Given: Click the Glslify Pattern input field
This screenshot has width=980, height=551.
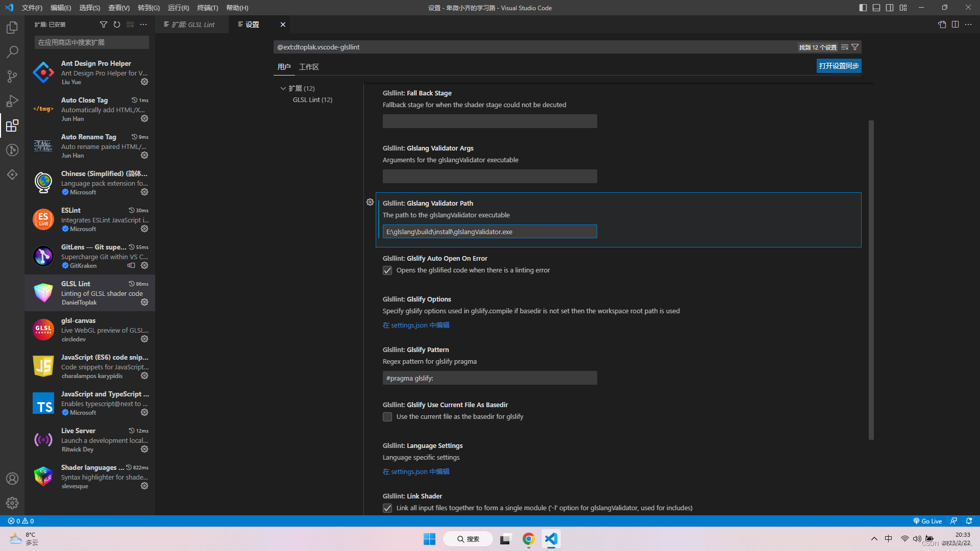Looking at the screenshot, I should click(489, 378).
